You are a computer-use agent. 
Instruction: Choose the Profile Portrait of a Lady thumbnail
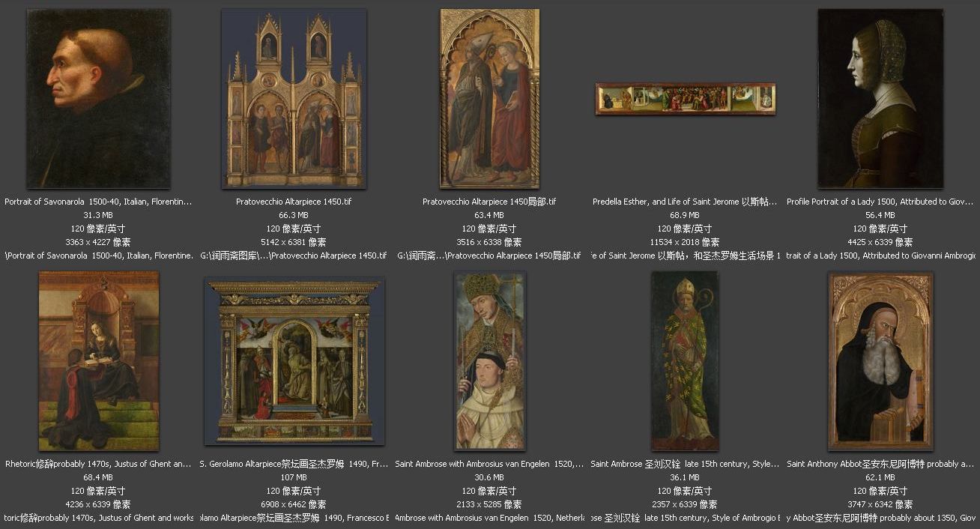click(x=880, y=99)
